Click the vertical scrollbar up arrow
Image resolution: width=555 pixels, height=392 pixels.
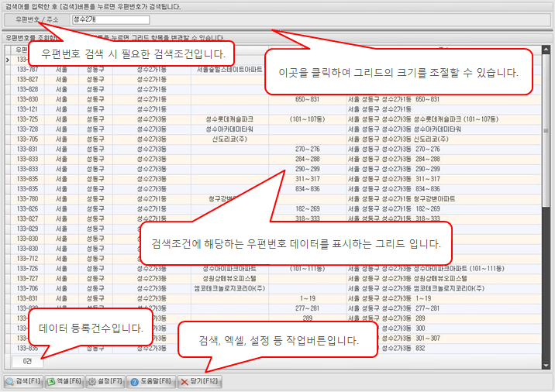point(546,50)
